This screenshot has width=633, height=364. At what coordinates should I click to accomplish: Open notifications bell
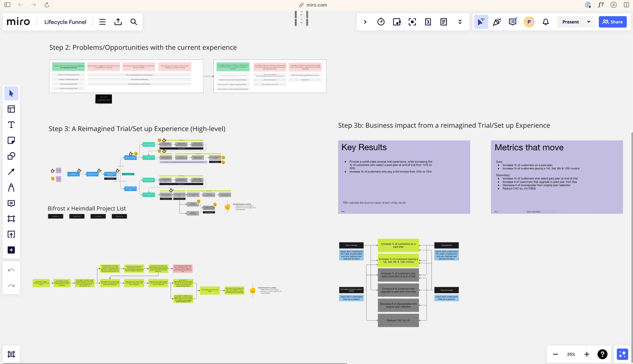[546, 22]
